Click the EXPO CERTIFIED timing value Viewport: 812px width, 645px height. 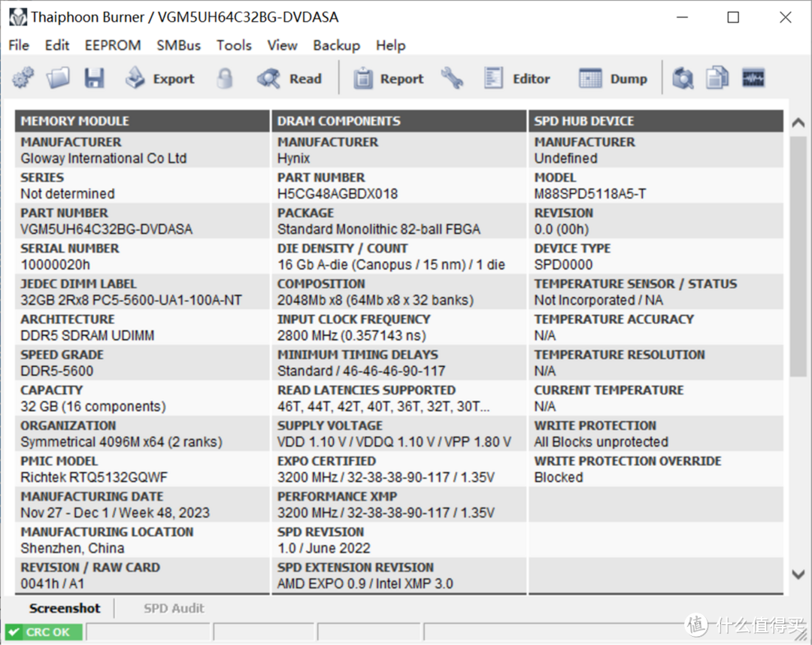(x=386, y=477)
